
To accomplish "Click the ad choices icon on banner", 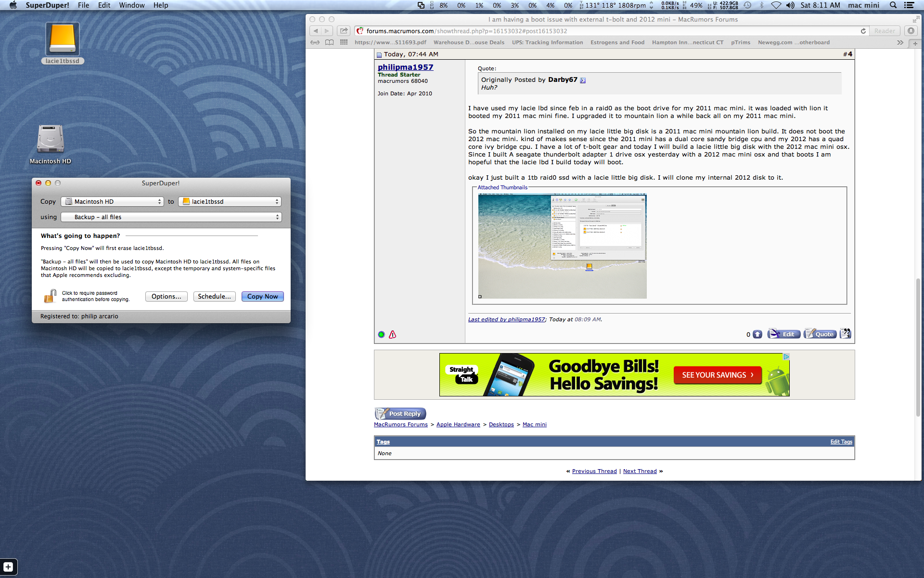I will pos(786,357).
